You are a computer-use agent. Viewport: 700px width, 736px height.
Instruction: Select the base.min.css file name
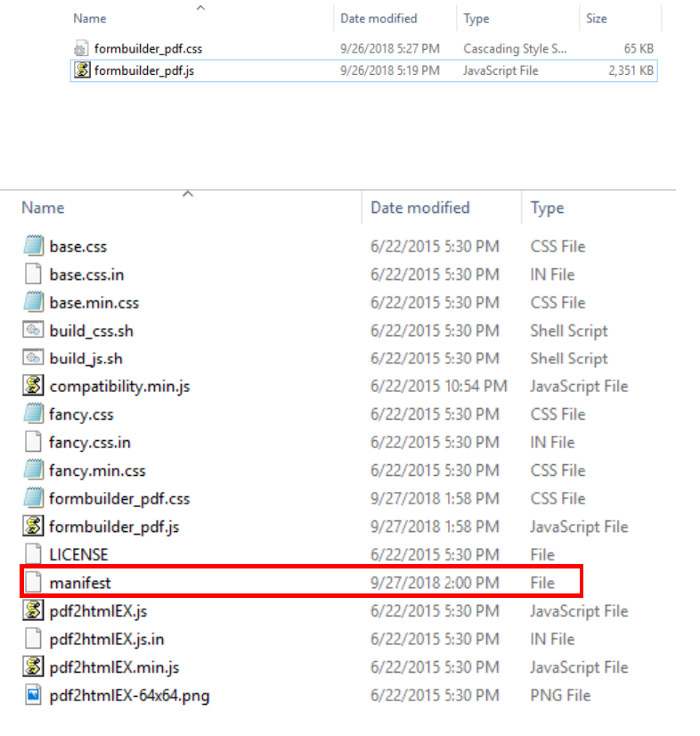(94, 303)
